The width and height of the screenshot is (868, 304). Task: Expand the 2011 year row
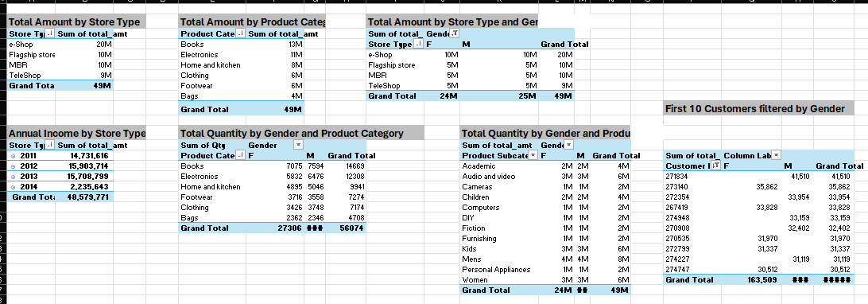(14, 156)
